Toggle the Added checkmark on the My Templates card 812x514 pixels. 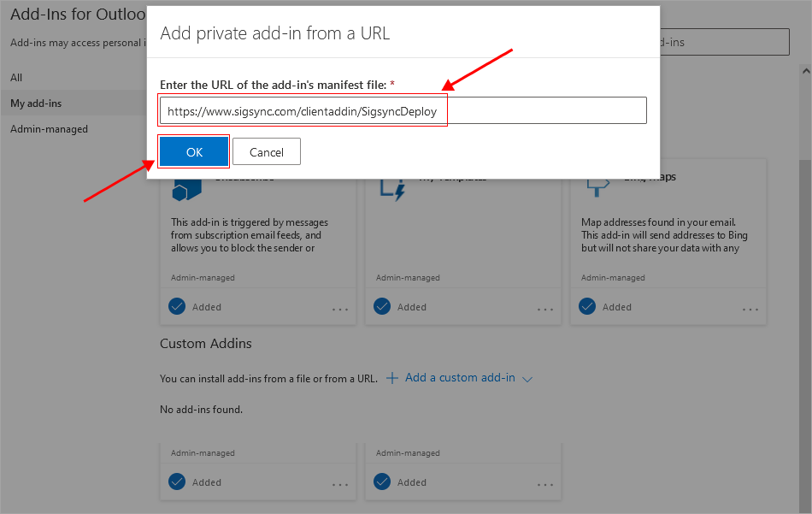coord(382,306)
